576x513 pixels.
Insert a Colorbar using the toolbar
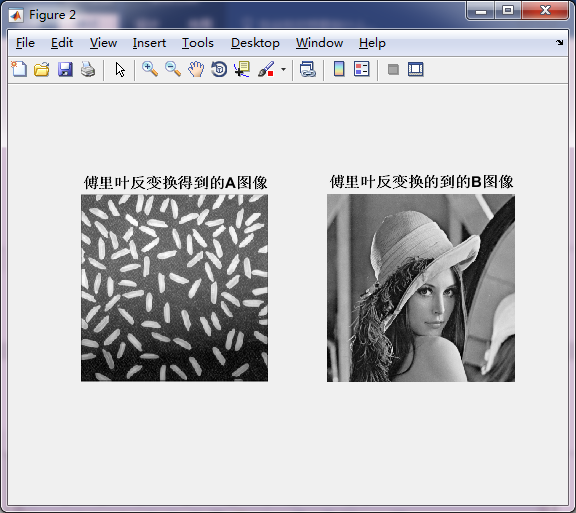[339, 69]
